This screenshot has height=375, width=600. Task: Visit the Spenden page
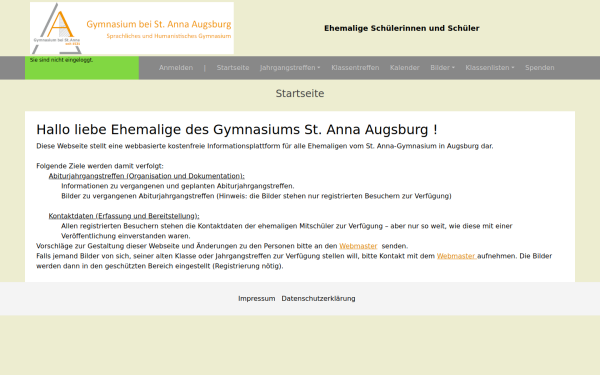540,68
